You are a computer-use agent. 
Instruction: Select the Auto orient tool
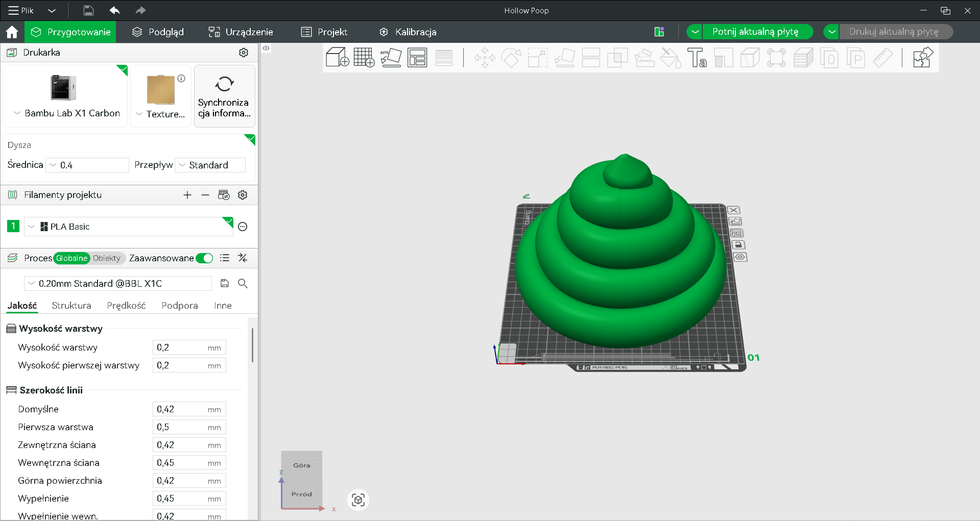[x=391, y=57]
